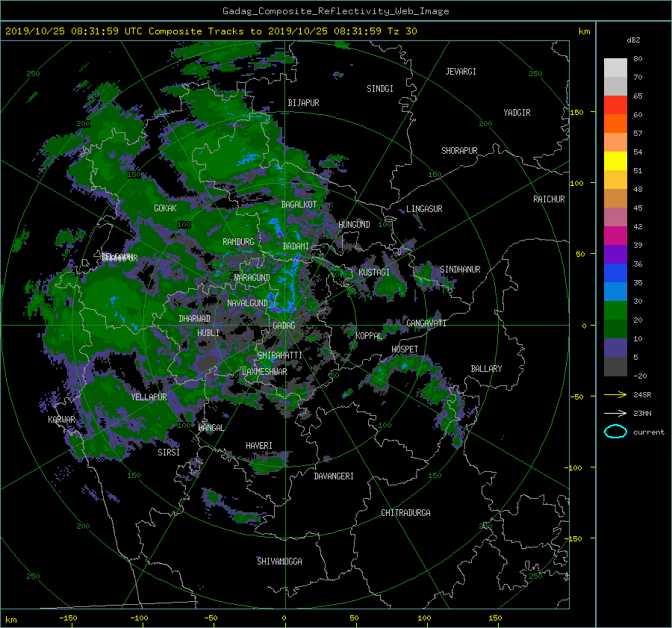Viewport: 672px width, 628px height.
Task: Select the orange 57 dBZ color swatch
Action: pyautogui.click(x=615, y=123)
